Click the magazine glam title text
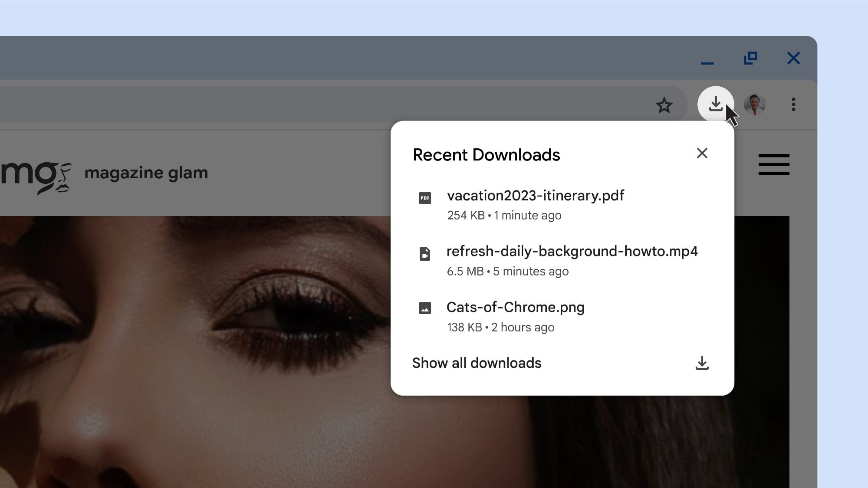Viewport: 868px width, 488px height. tap(147, 173)
